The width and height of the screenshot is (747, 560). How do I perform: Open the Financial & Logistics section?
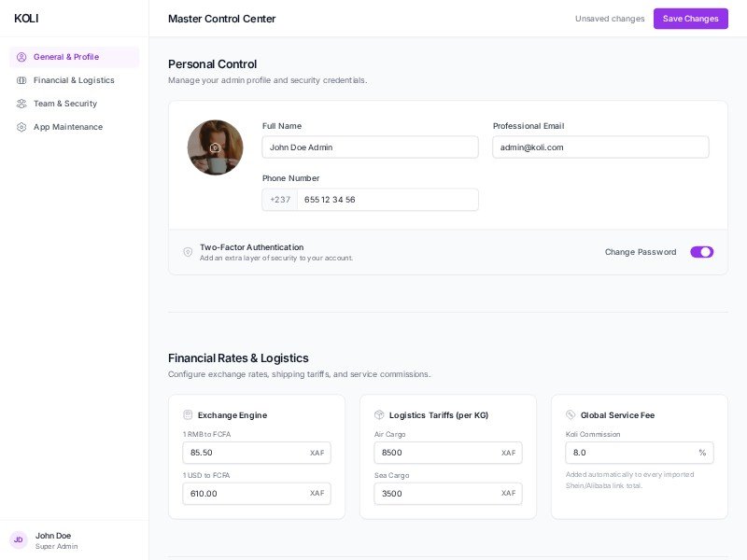tap(74, 80)
